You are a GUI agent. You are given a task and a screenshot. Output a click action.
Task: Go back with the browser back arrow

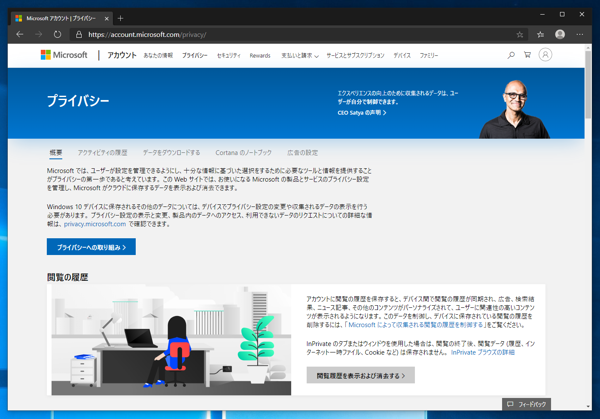[x=20, y=34]
